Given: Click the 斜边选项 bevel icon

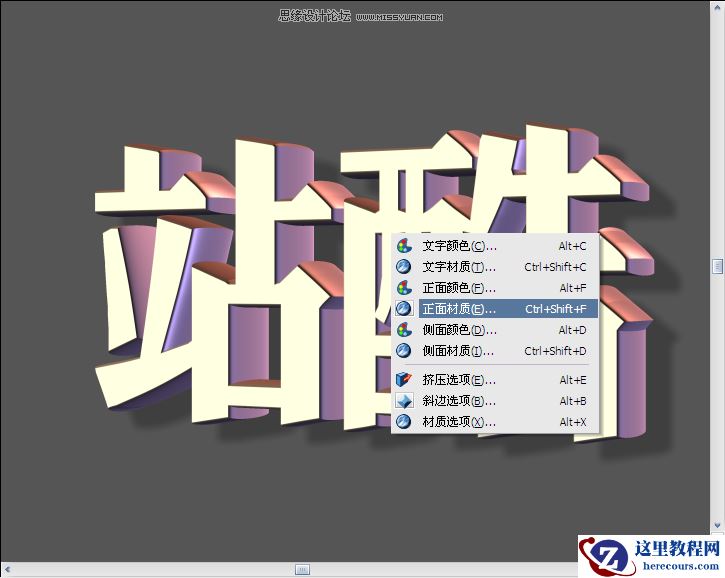Looking at the screenshot, I should tap(404, 400).
